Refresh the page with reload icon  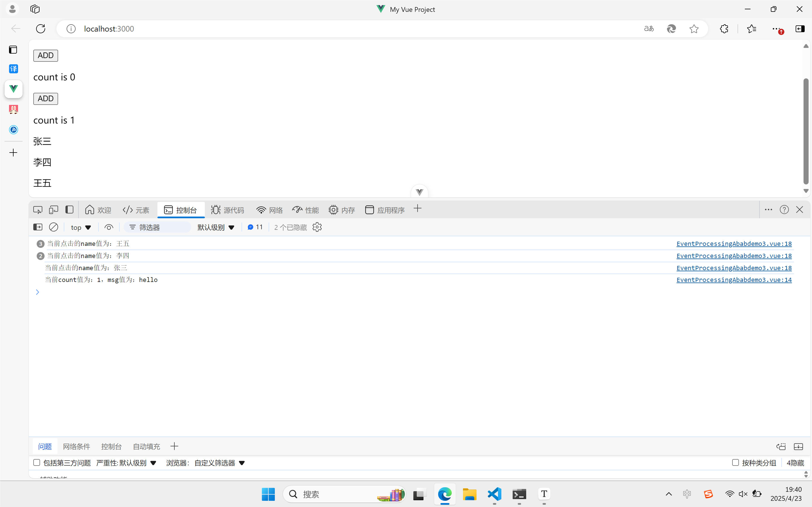tap(41, 29)
